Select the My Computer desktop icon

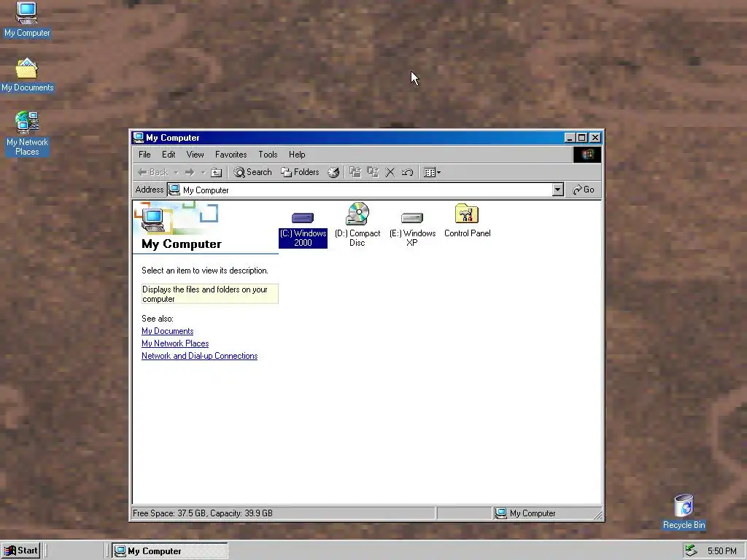(x=27, y=20)
